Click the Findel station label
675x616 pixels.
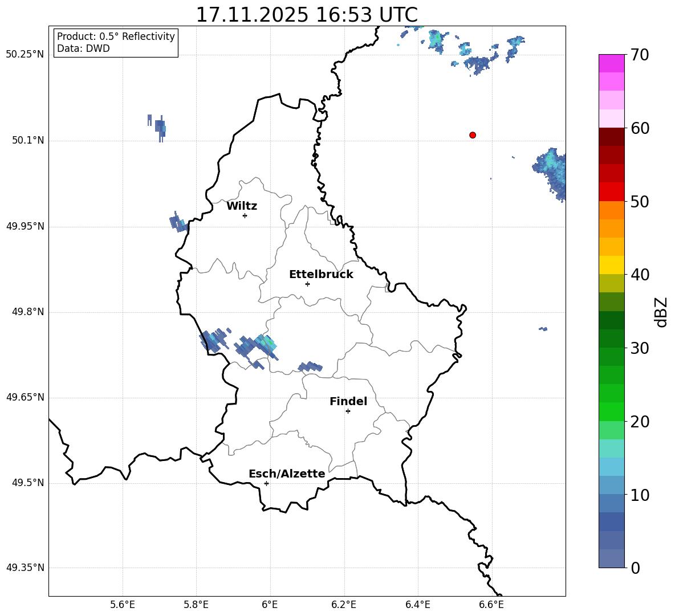point(348,401)
